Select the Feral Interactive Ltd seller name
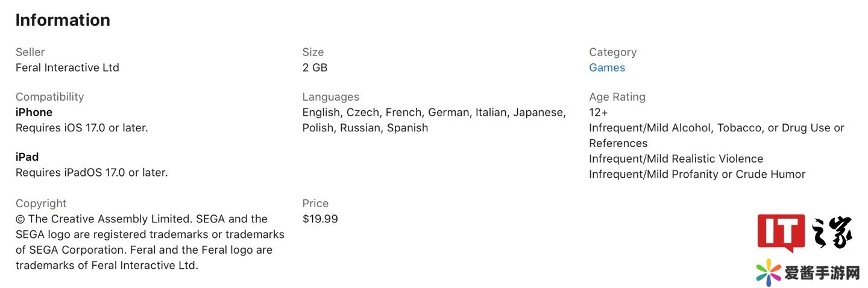The image size is (868, 288). click(x=67, y=67)
